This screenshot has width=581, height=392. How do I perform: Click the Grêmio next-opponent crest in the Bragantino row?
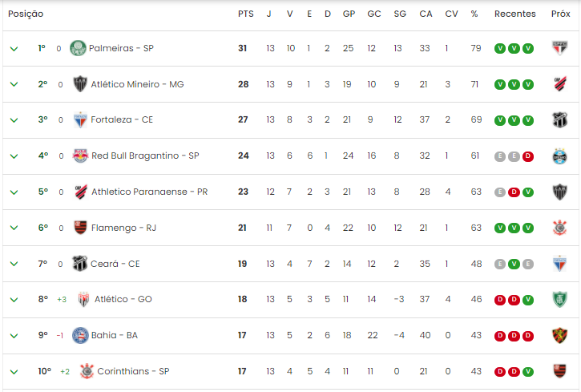[x=560, y=156]
